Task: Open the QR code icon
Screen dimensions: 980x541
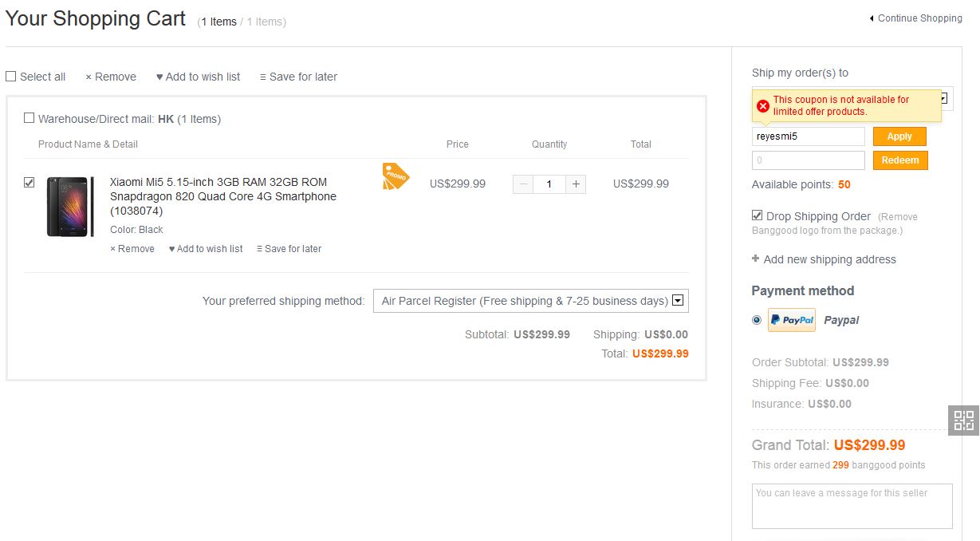Action: (964, 421)
